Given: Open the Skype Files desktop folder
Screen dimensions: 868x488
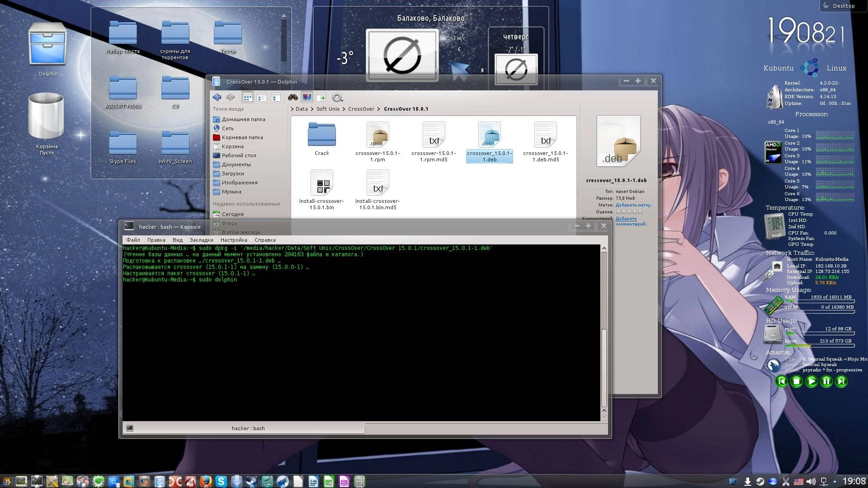Looking at the screenshot, I should (123, 147).
